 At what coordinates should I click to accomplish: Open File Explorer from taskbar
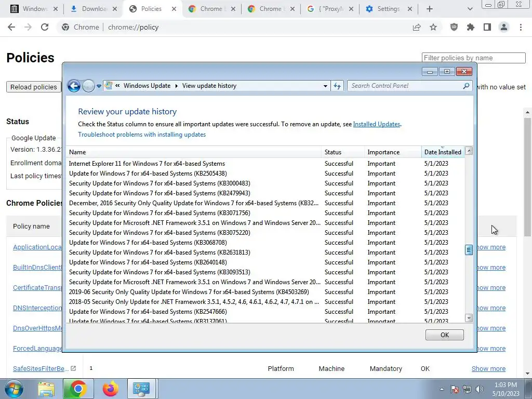(x=46, y=389)
